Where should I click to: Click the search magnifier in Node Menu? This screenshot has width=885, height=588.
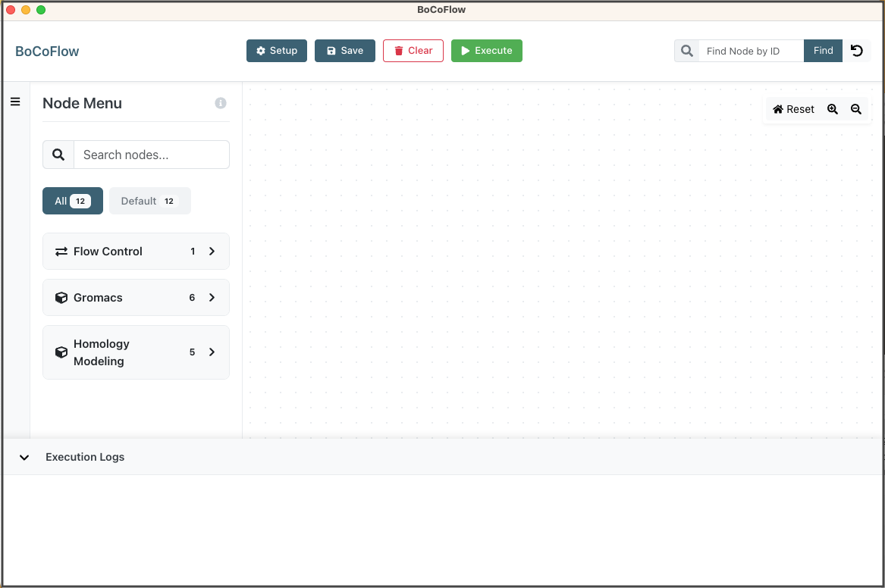click(58, 155)
